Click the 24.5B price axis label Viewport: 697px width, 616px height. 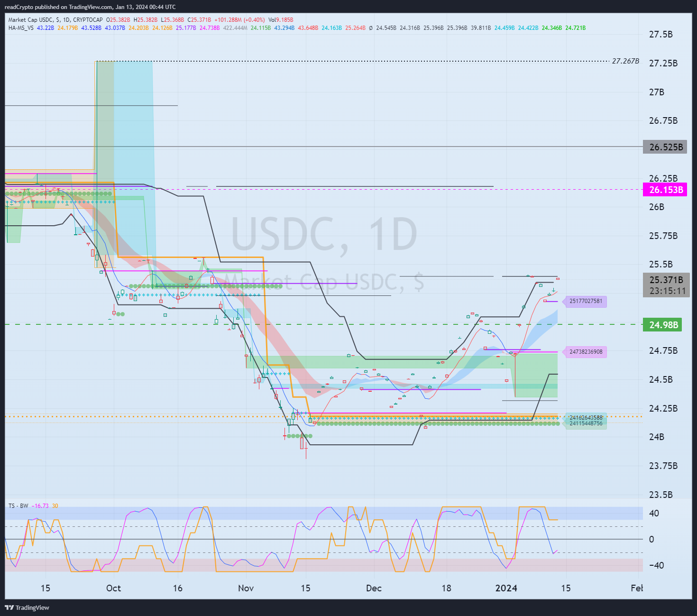(661, 380)
